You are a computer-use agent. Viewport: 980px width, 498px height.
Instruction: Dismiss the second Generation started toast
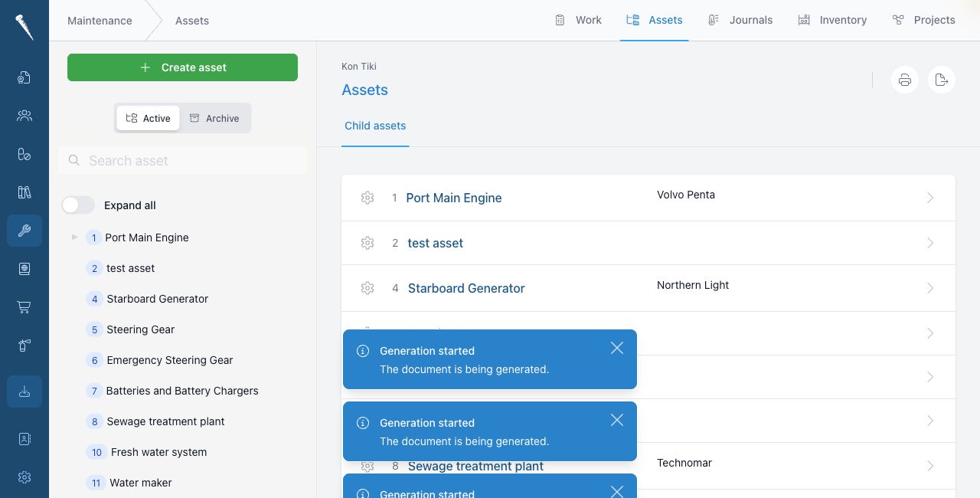pos(617,420)
